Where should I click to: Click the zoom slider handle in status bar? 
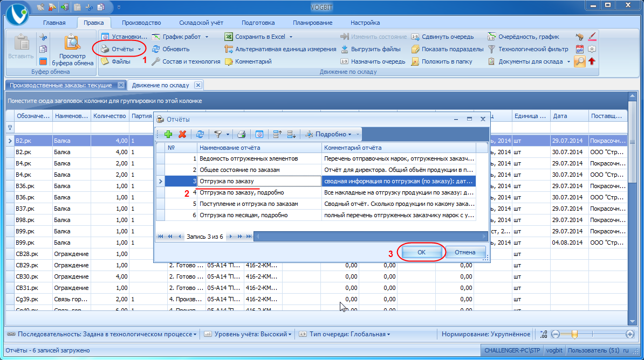coord(574,335)
